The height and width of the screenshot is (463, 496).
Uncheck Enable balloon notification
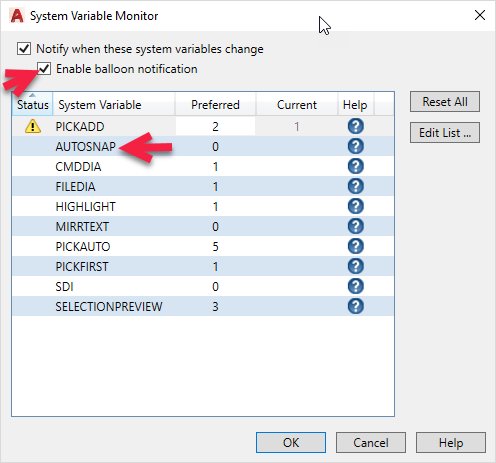[44, 69]
